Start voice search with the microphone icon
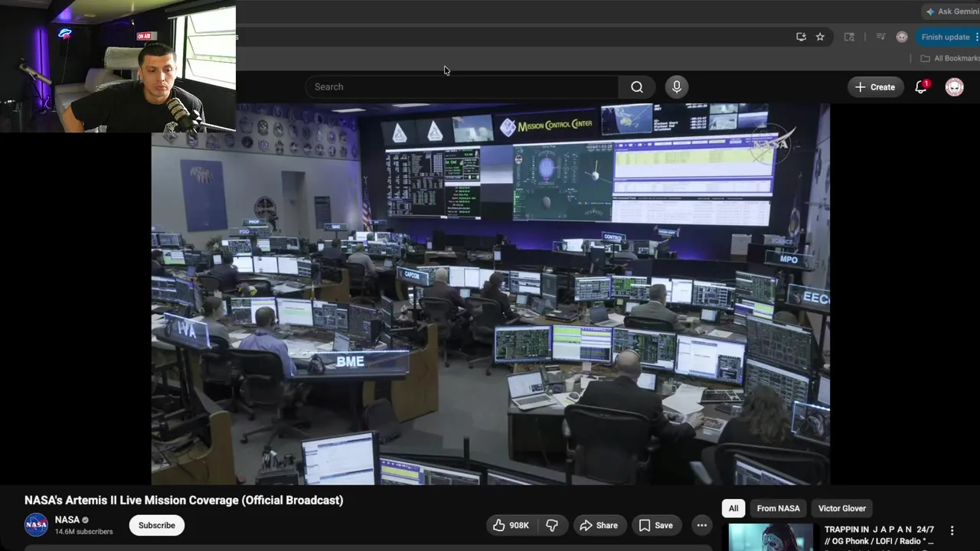The height and width of the screenshot is (551, 980). [x=676, y=87]
